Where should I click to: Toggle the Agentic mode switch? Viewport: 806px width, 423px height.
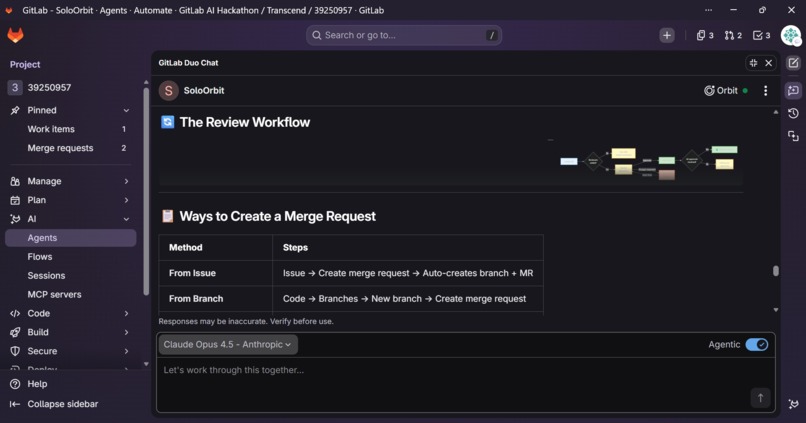pos(757,344)
